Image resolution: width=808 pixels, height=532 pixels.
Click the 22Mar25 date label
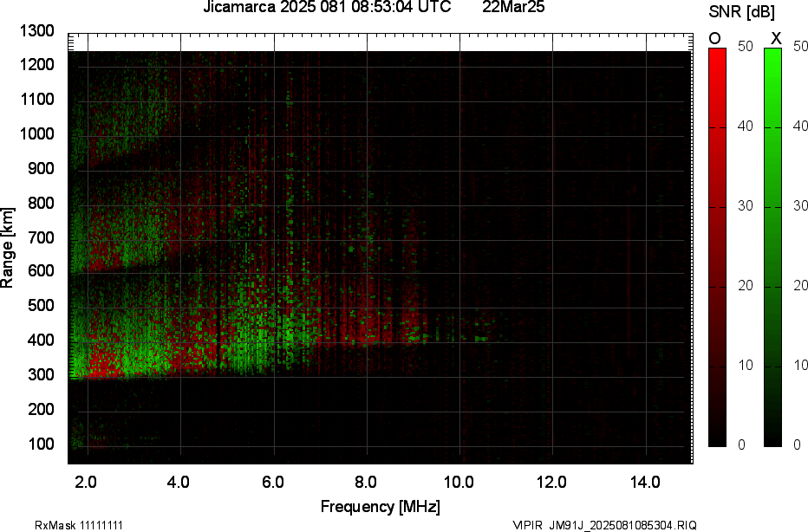tap(513, 8)
